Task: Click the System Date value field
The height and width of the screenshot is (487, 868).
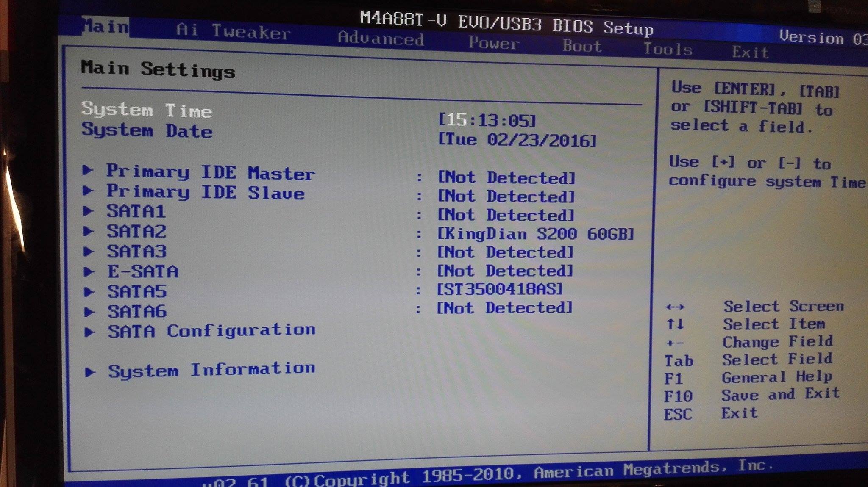Action: (x=517, y=140)
